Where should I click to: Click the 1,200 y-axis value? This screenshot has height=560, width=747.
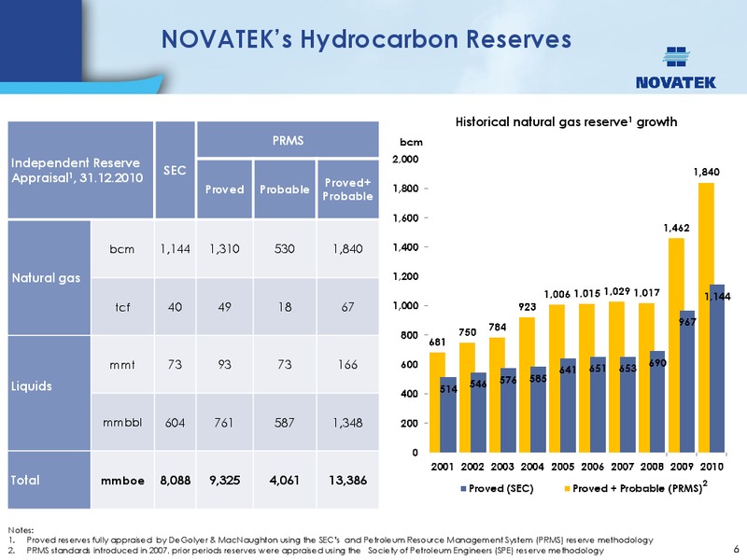(x=405, y=276)
